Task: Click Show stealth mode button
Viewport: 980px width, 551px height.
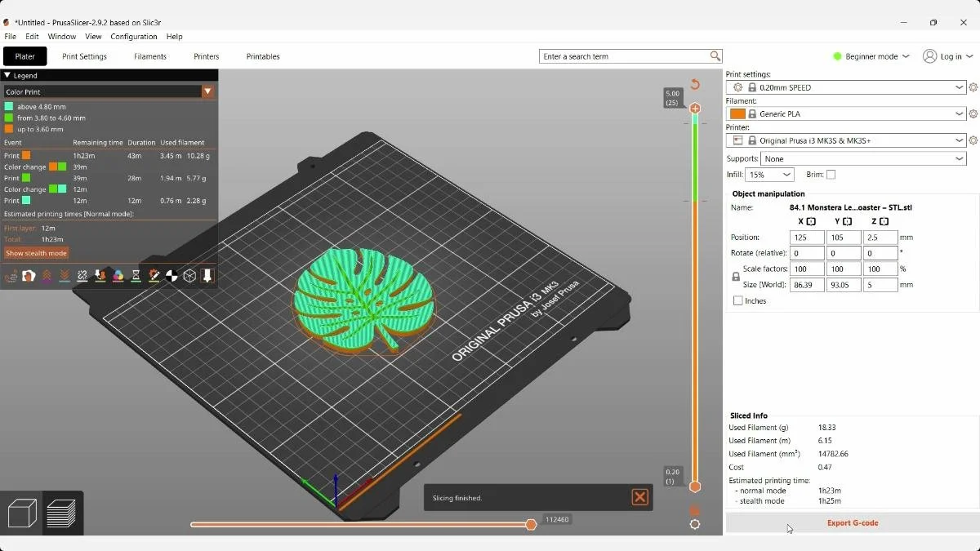Action: pyautogui.click(x=36, y=253)
